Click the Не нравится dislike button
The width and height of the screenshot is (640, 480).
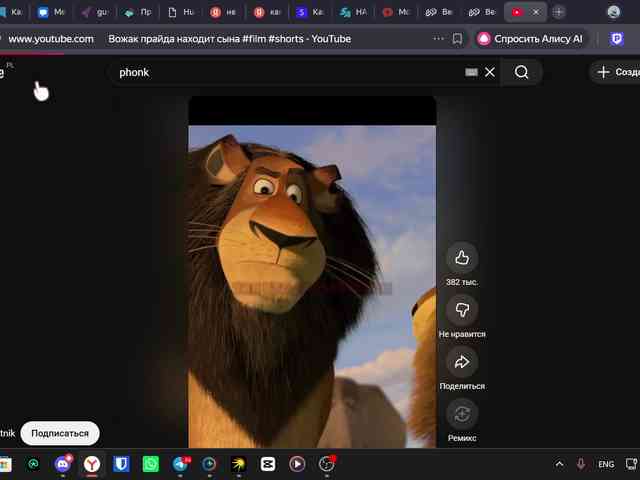(462, 310)
